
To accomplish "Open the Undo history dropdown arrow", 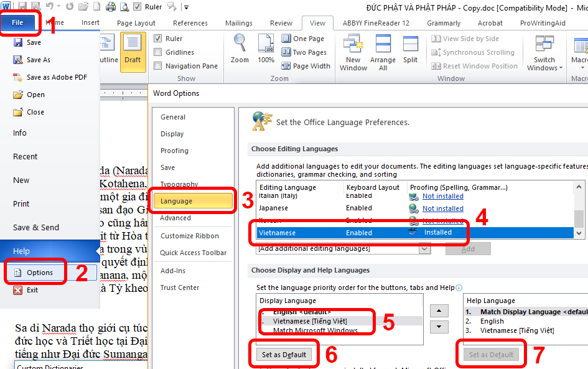I will pos(59,6).
